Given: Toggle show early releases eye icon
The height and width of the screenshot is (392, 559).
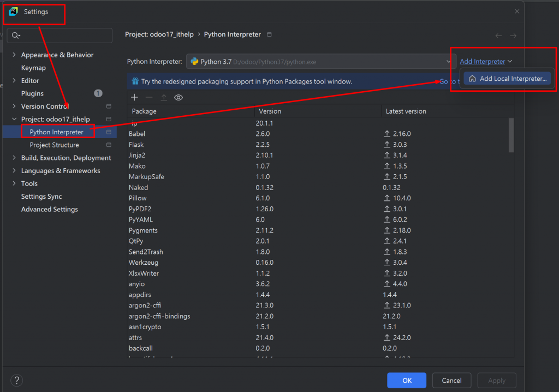Looking at the screenshot, I should pos(179,97).
